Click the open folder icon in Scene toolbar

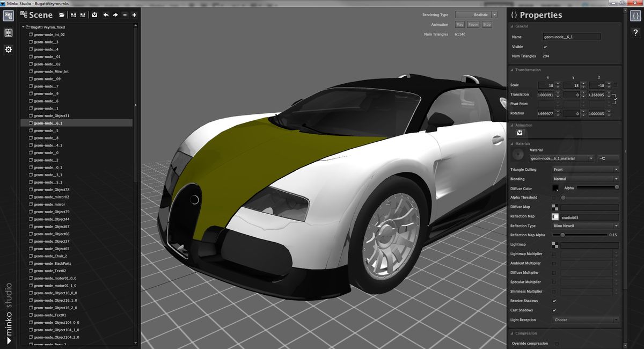(62, 15)
